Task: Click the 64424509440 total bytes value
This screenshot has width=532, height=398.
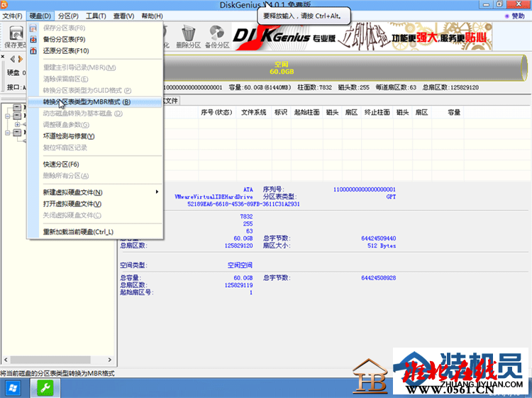Action: (x=379, y=238)
